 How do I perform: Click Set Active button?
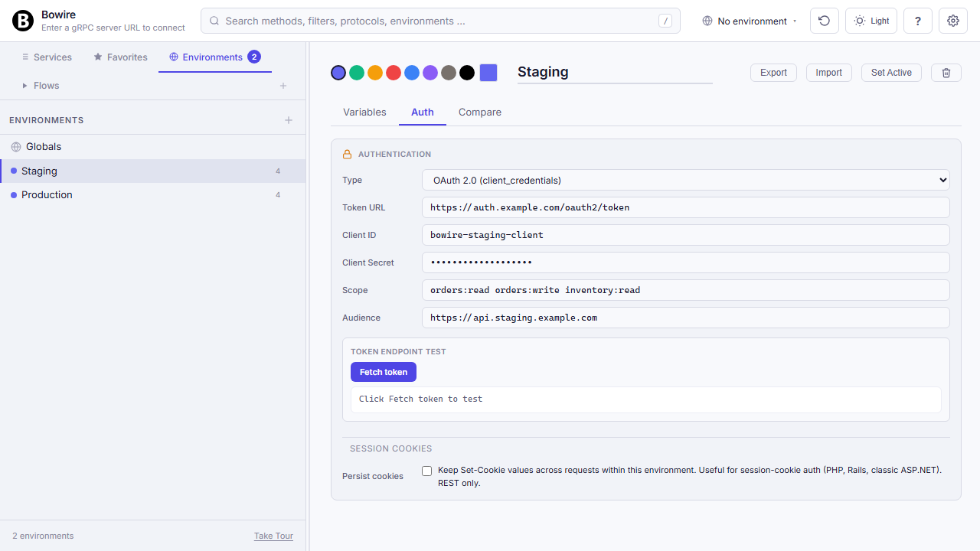pos(891,73)
